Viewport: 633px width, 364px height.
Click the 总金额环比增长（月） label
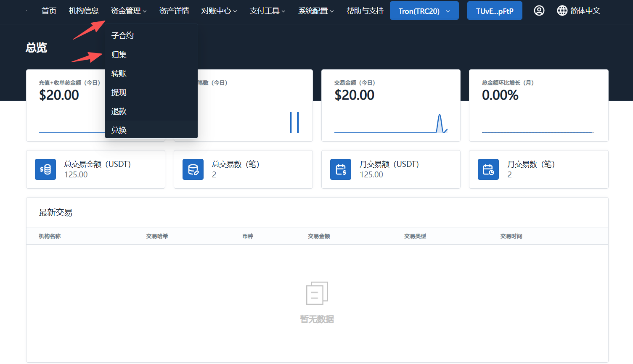(508, 83)
